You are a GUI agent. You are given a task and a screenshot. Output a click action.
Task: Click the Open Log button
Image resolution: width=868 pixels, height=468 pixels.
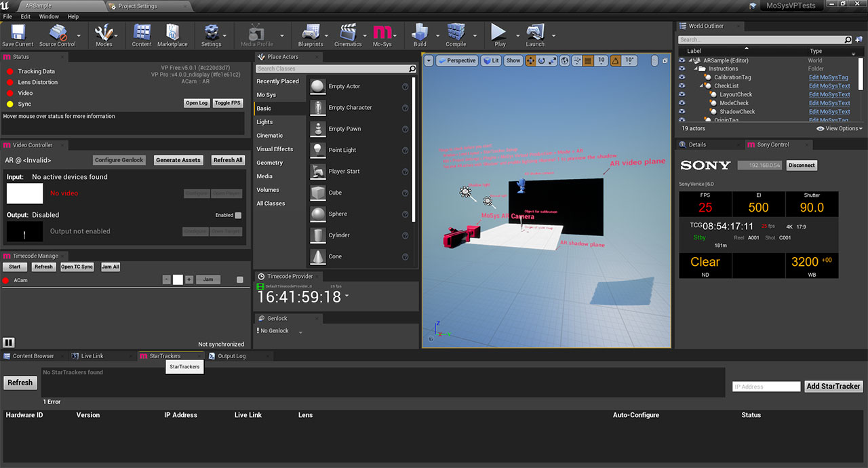coord(197,103)
